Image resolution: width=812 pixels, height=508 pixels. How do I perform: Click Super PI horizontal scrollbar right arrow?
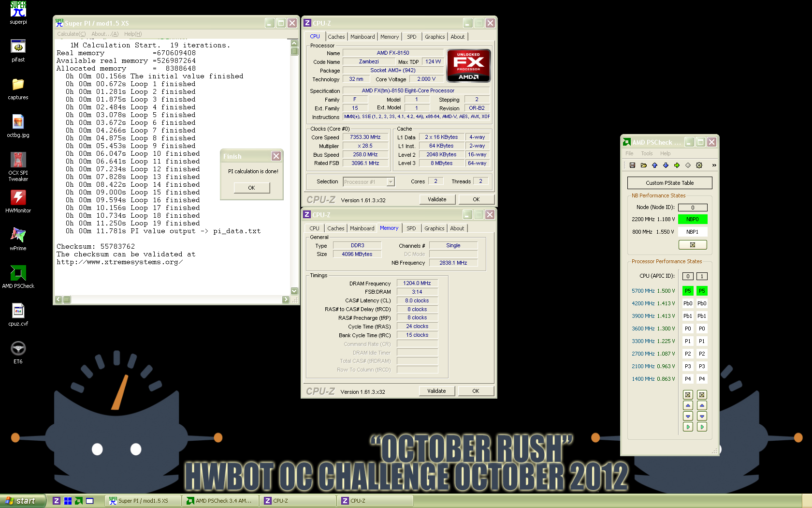click(x=285, y=299)
